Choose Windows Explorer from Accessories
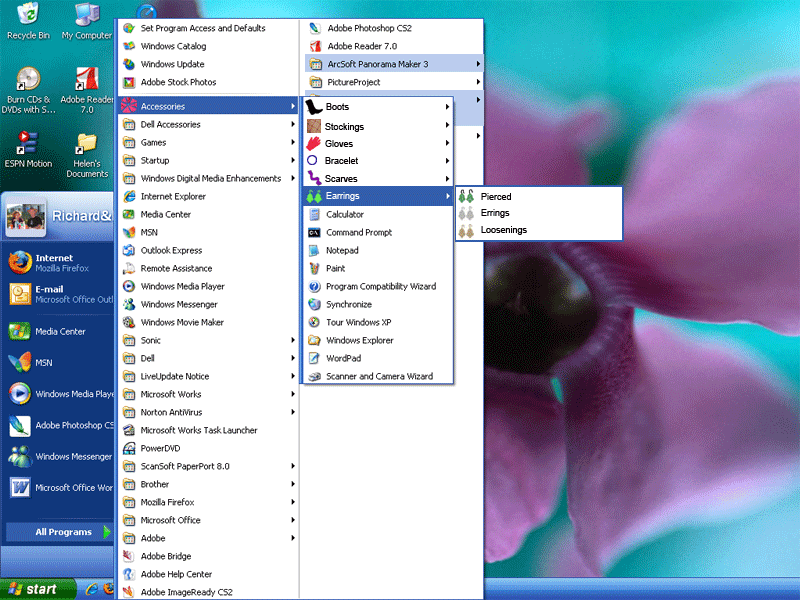This screenshot has width=800, height=600. pyautogui.click(x=378, y=340)
